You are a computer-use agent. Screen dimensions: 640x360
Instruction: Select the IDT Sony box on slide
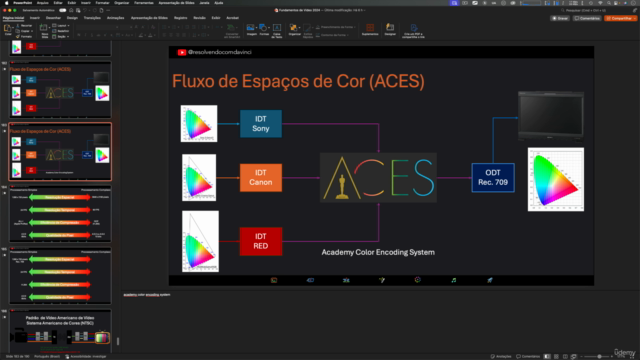(x=261, y=124)
